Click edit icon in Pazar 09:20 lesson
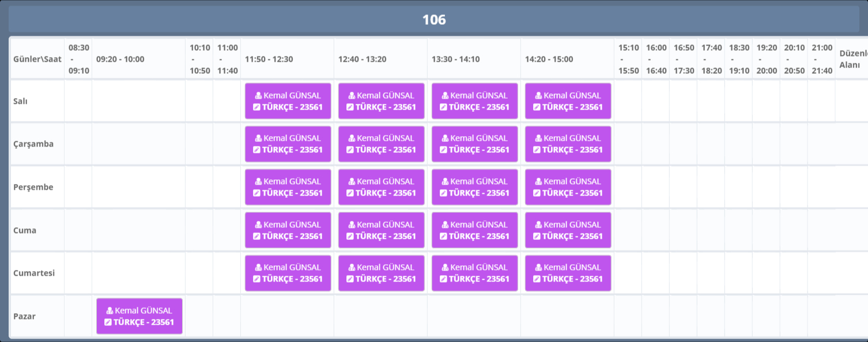This screenshot has width=868, height=342. [x=108, y=322]
